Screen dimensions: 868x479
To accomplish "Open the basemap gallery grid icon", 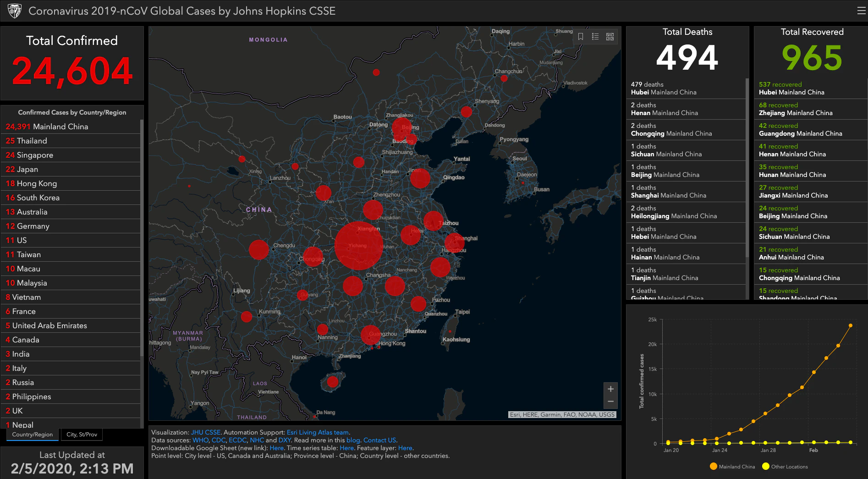I will click(610, 37).
